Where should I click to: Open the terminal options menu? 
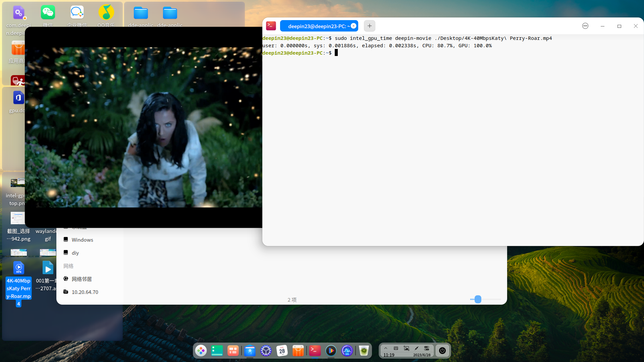585,26
